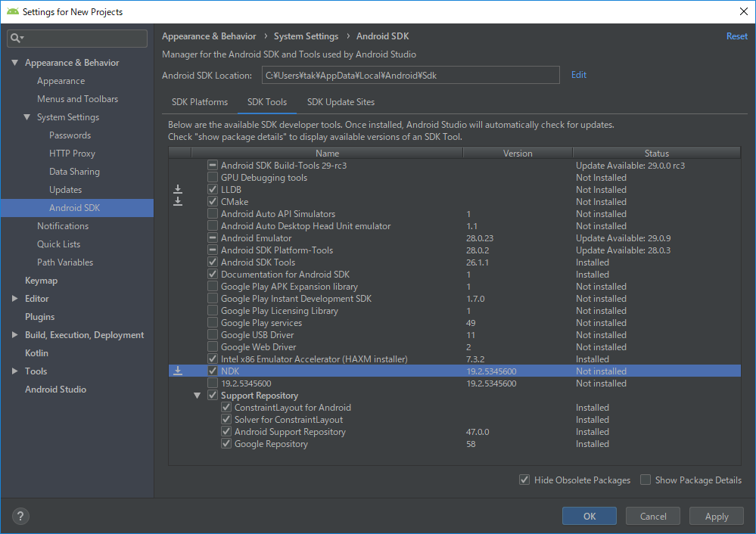756x534 pixels.
Task: Sort by the Name column header
Action: 328,153
